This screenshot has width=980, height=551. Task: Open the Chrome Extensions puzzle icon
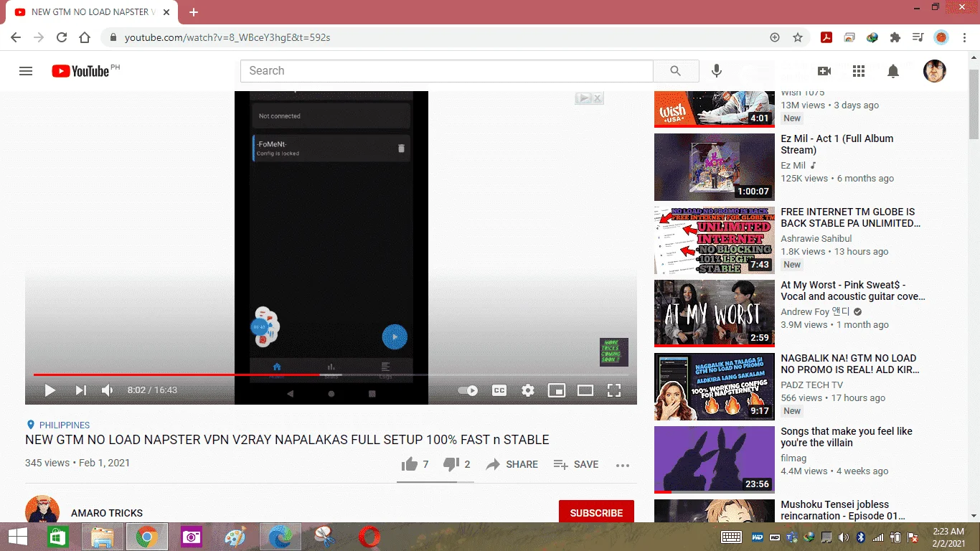(x=895, y=37)
